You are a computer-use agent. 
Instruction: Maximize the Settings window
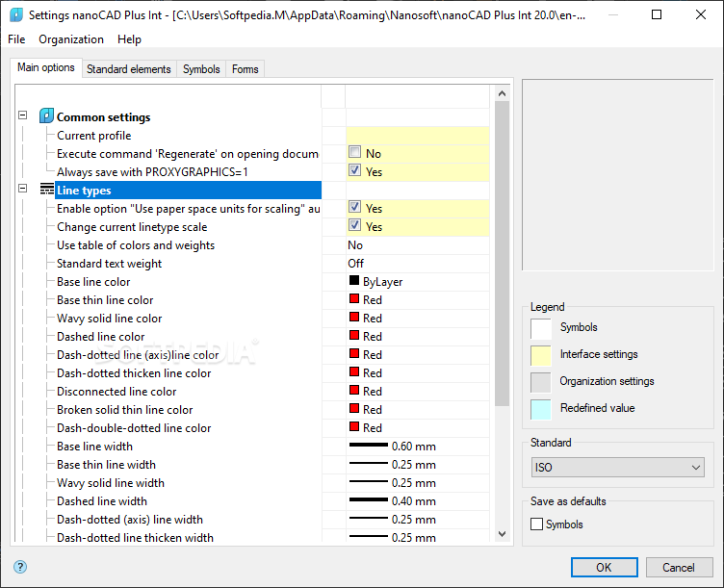[657, 14]
